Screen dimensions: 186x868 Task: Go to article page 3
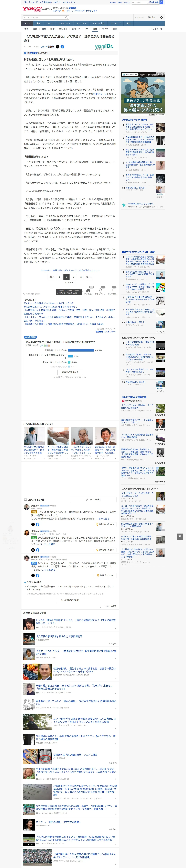(x=74, y=277)
